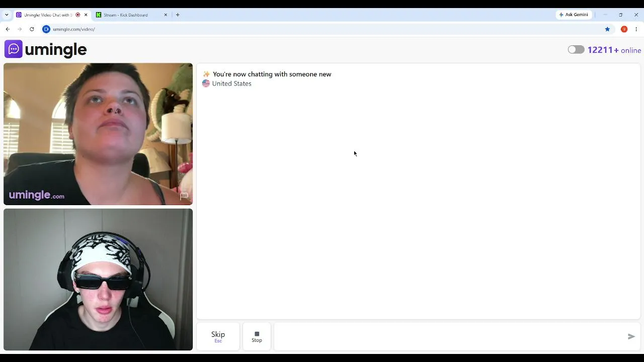The height and width of the screenshot is (362, 644).
Task: Select the stranger's video feed
Action: pyautogui.click(x=98, y=134)
